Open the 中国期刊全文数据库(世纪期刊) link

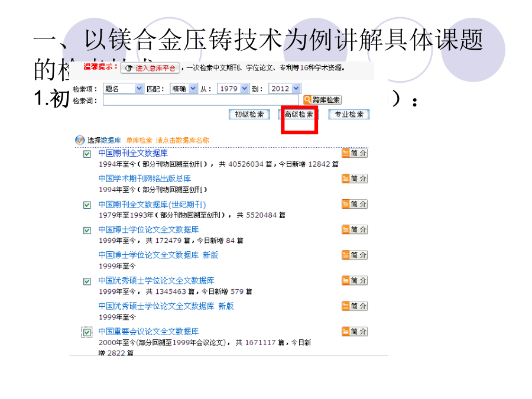point(153,205)
